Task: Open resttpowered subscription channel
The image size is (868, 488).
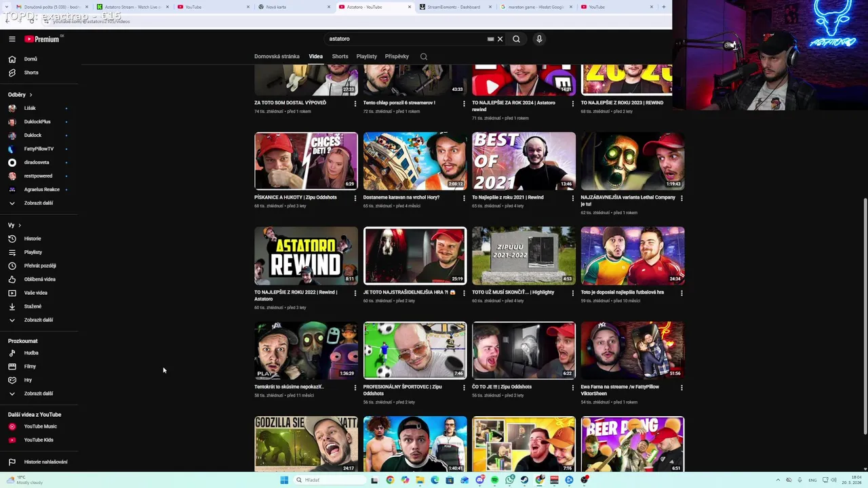Action: 39,176
